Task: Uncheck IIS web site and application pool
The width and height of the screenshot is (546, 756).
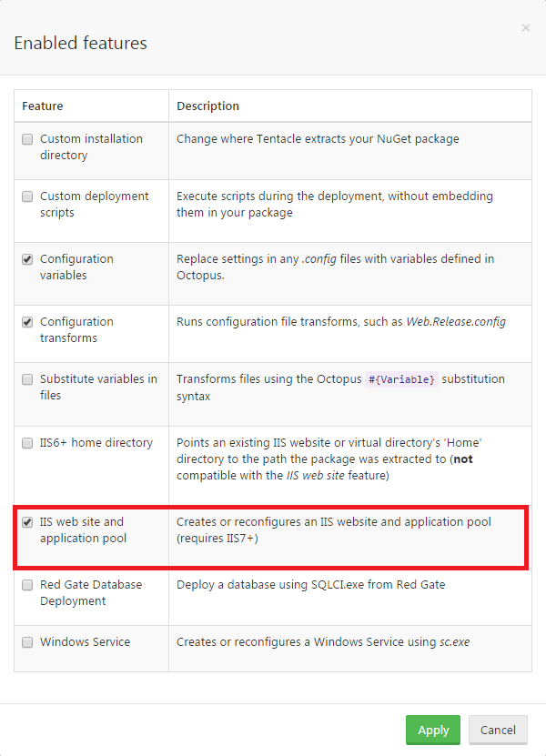Action: pos(28,523)
